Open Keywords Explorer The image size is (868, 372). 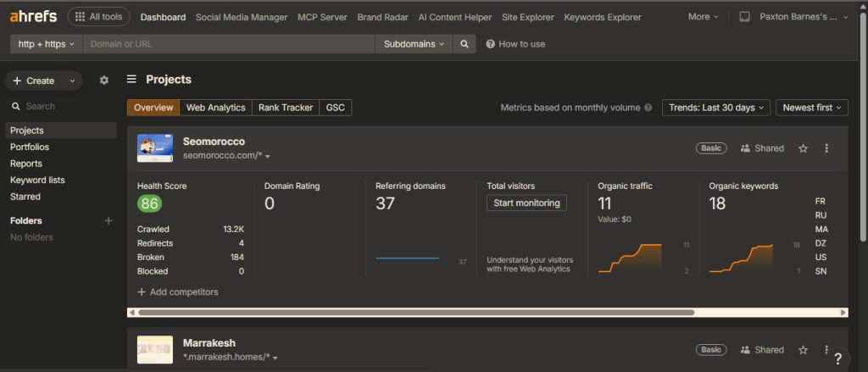tap(603, 17)
